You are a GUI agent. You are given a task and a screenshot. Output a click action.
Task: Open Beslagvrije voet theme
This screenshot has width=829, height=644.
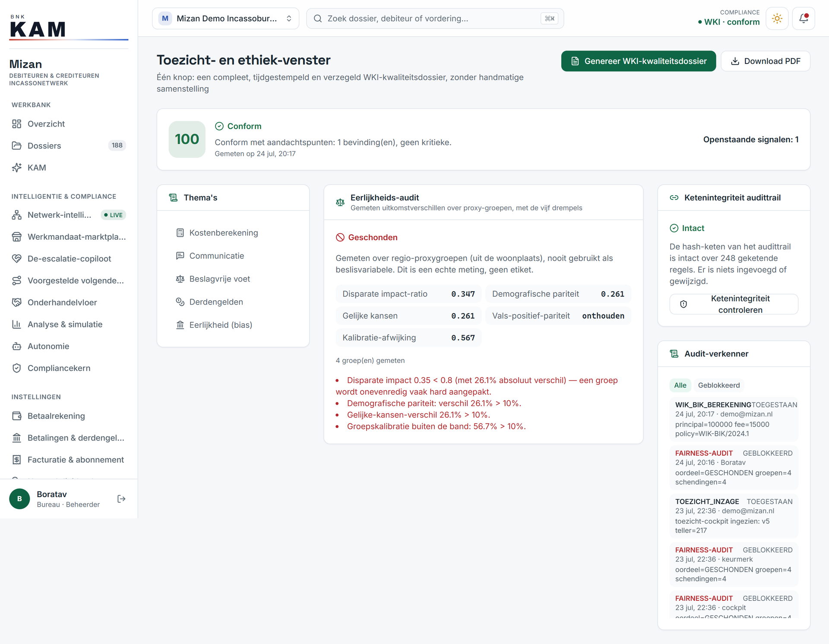pos(233,279)
